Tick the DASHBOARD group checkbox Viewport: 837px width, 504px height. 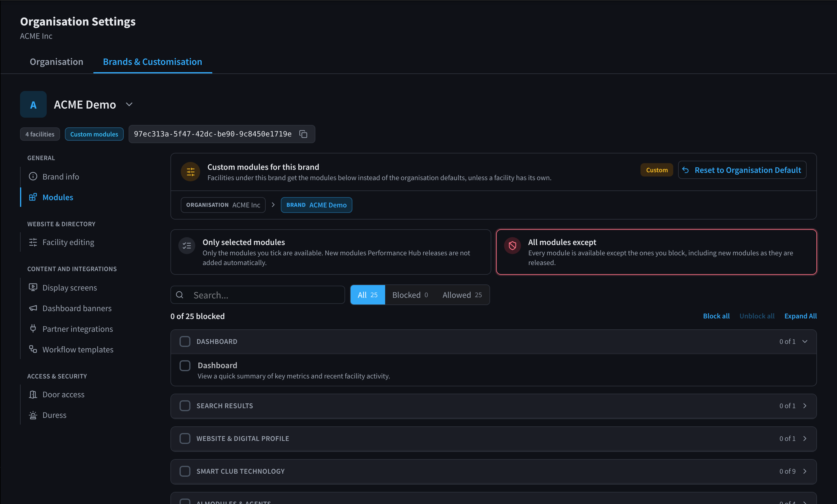pos(185,341)
